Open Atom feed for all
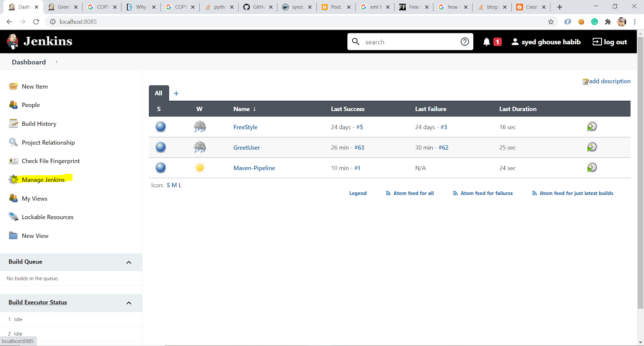Image resolution: width=644 pixels, height=346 pixels. (410, 193)
